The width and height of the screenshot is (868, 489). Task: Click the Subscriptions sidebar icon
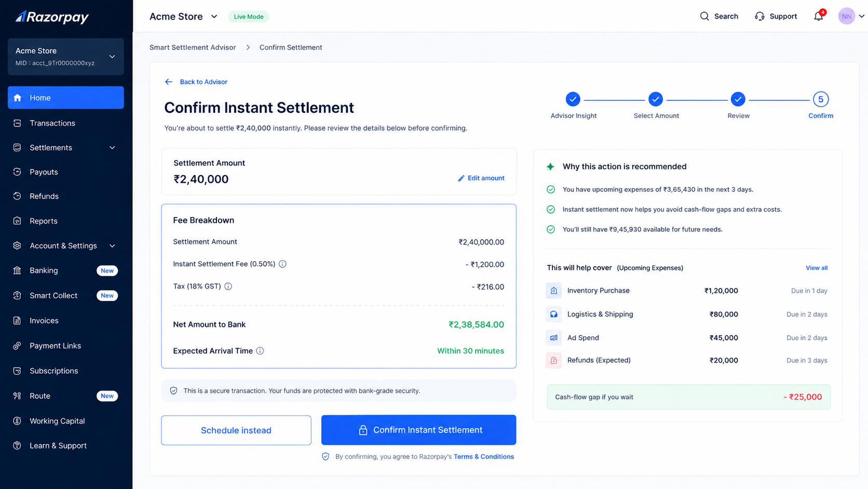17,371
